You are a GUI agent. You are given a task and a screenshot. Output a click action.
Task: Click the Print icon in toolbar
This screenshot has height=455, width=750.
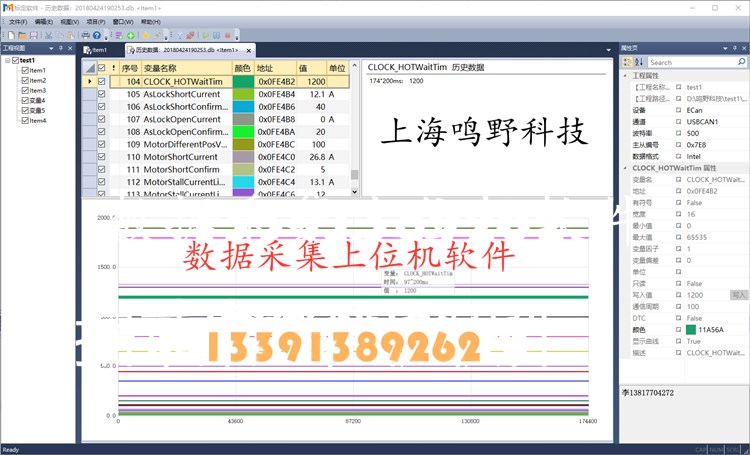click(86, 34)
